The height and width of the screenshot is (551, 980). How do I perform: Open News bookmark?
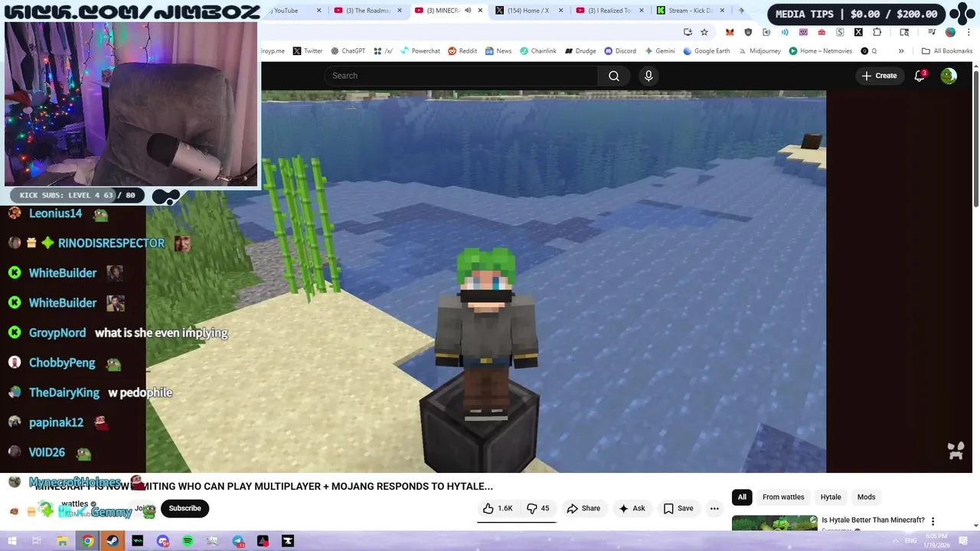(498, 51)
